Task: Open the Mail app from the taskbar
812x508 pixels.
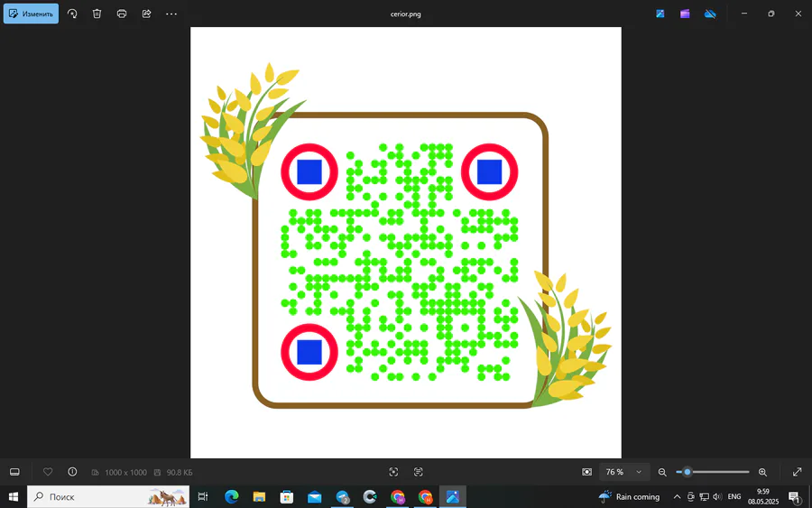Action: 314,496
